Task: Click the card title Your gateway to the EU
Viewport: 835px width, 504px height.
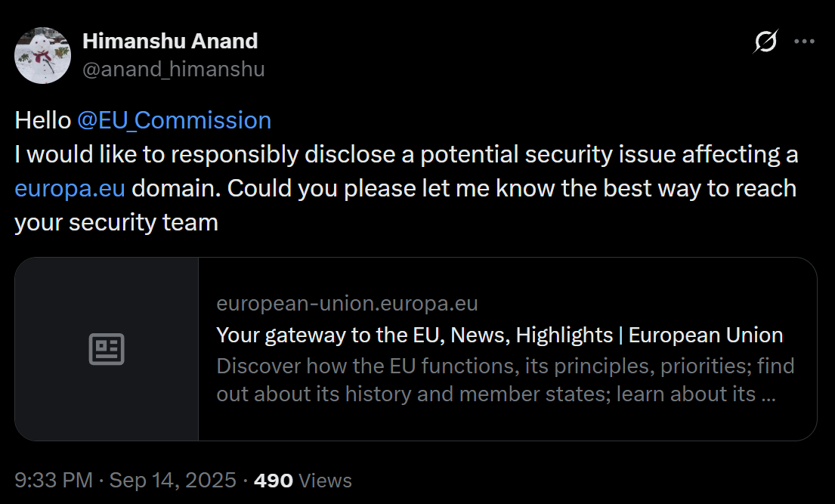Action: [x=499, y=335]
